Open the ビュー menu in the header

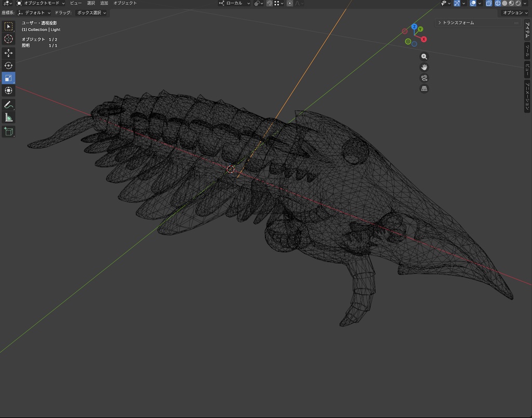[x=76, y=3]
